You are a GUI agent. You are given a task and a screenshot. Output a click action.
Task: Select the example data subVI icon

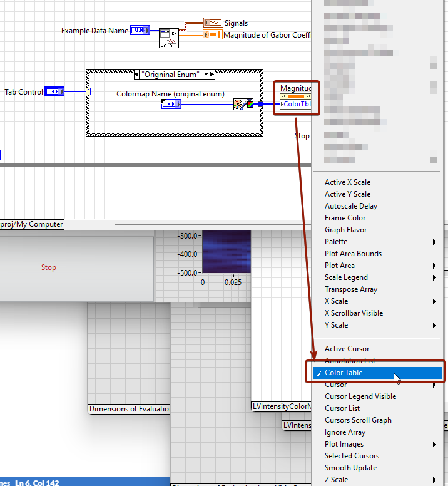169,38
